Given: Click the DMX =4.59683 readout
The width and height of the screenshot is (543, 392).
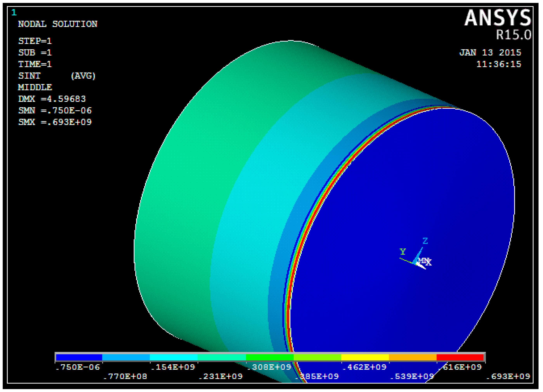Looking at the screenshot, I should pyautogui.click(x=52, y=99).
